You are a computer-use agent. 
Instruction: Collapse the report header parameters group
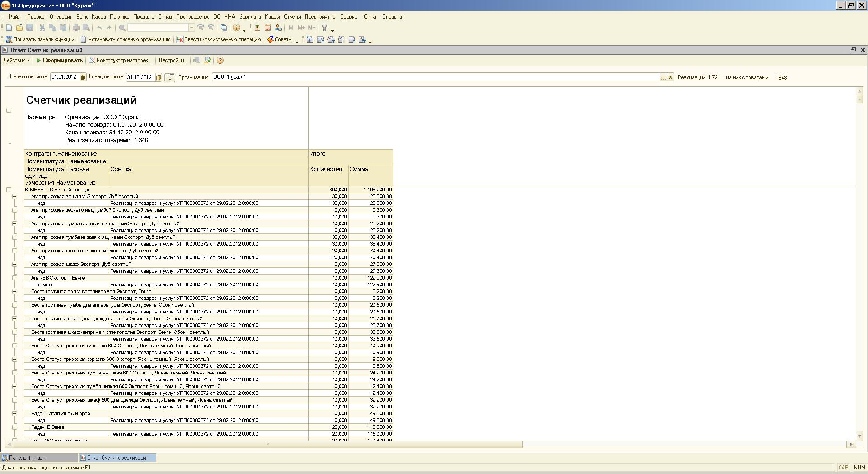(x=9, y=110)
